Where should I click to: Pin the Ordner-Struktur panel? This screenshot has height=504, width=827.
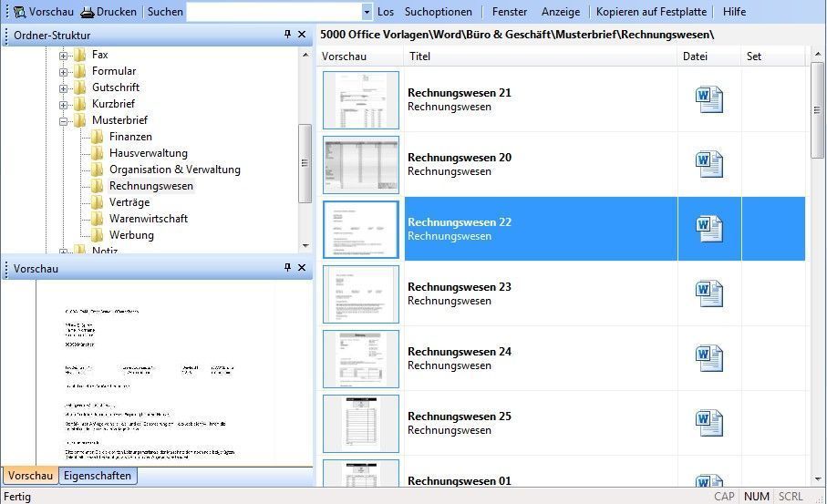(x=287, y=36)
